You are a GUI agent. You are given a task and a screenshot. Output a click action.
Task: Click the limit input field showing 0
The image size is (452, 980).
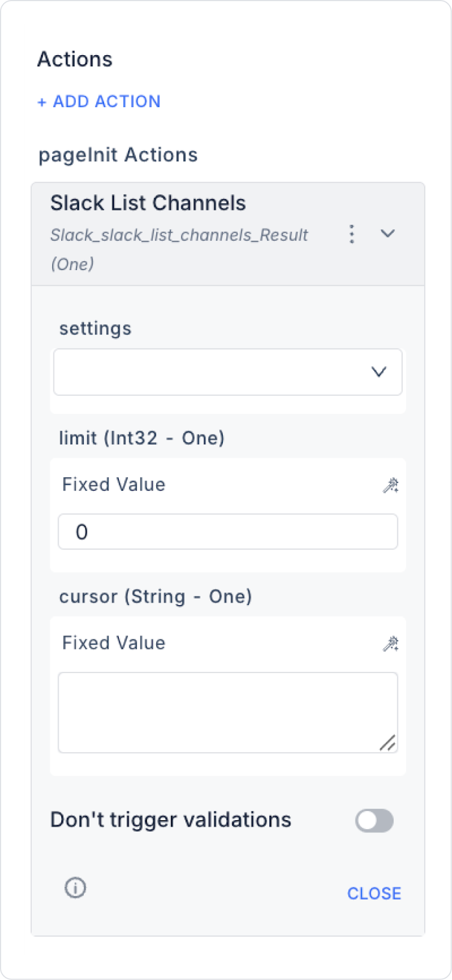227,532
